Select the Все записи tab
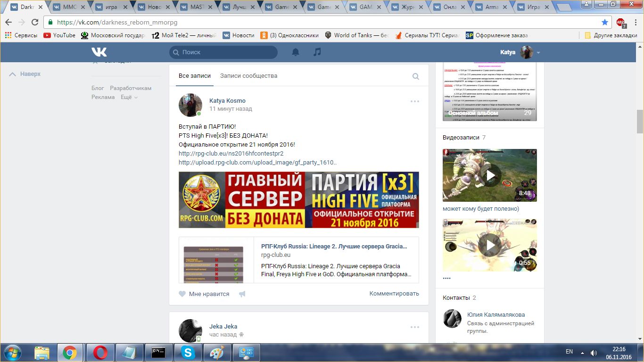Image resolution: width=644 pixels, height=362 pixels. 195,76
